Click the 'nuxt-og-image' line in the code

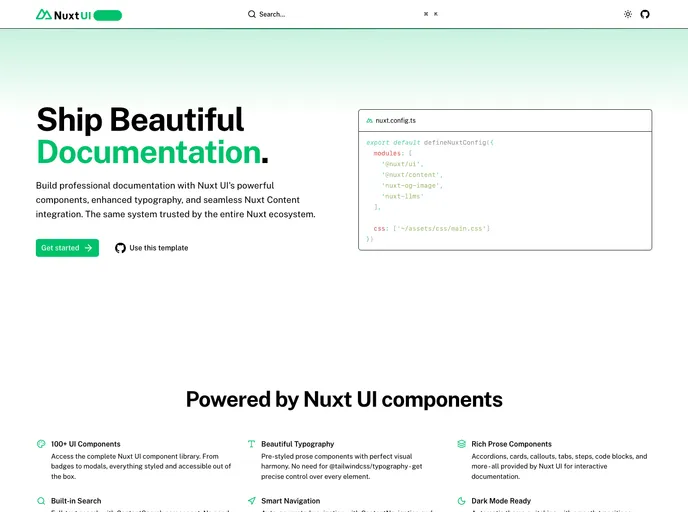click(x=412, y=185)
